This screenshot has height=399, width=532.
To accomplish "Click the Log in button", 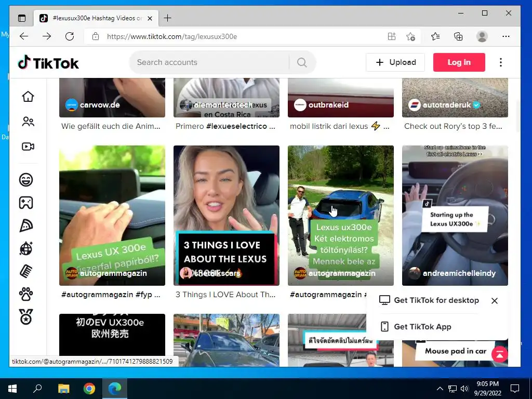I will pyautogui.click(x=459, y=62).
